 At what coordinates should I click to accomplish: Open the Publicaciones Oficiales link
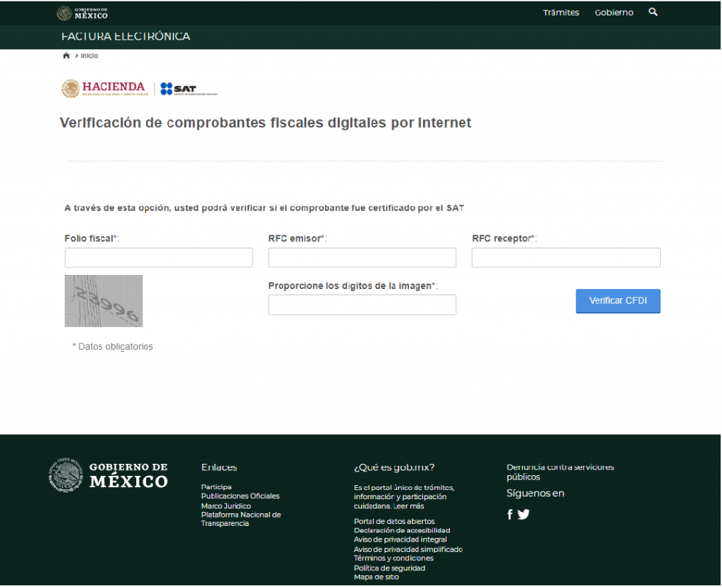240,496
